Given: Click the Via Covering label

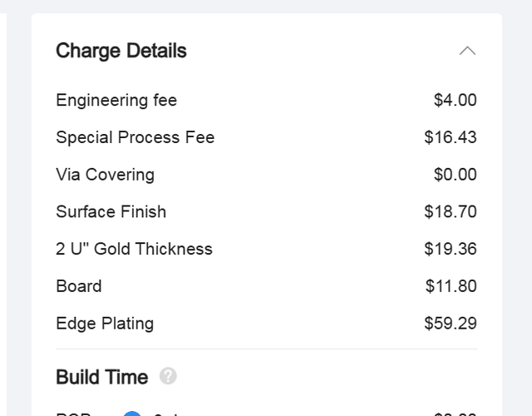Looking at the screenshot, I should [x=105, y=175].
